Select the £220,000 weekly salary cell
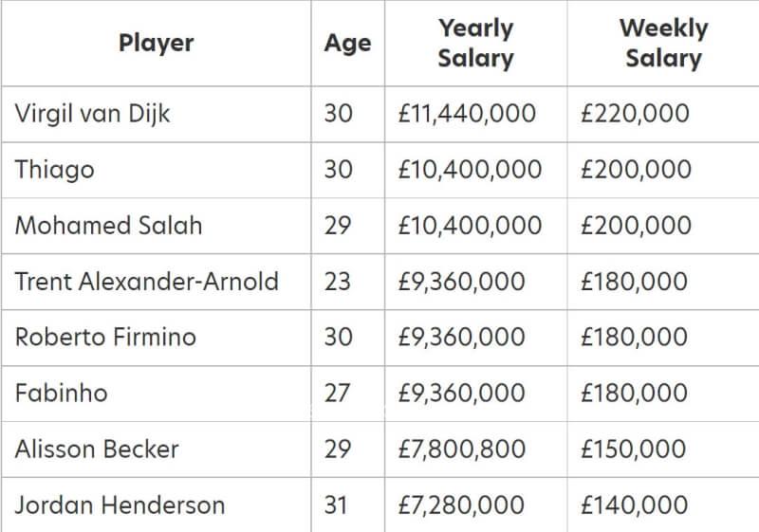Viewport: 759px width, 532px height. 635,114
